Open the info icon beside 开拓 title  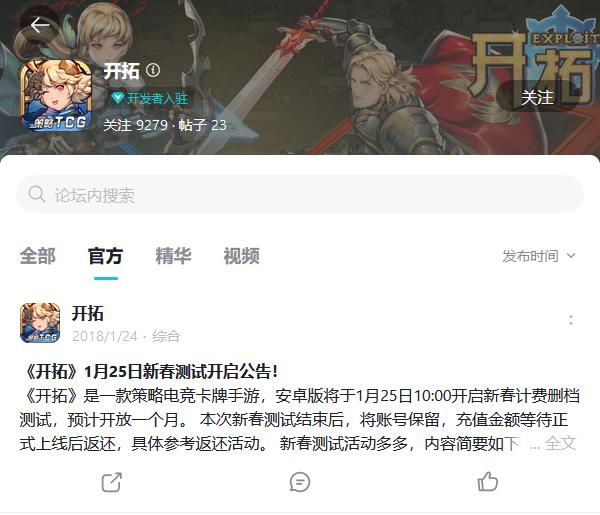pyautogui.click(x=153, y=70)
